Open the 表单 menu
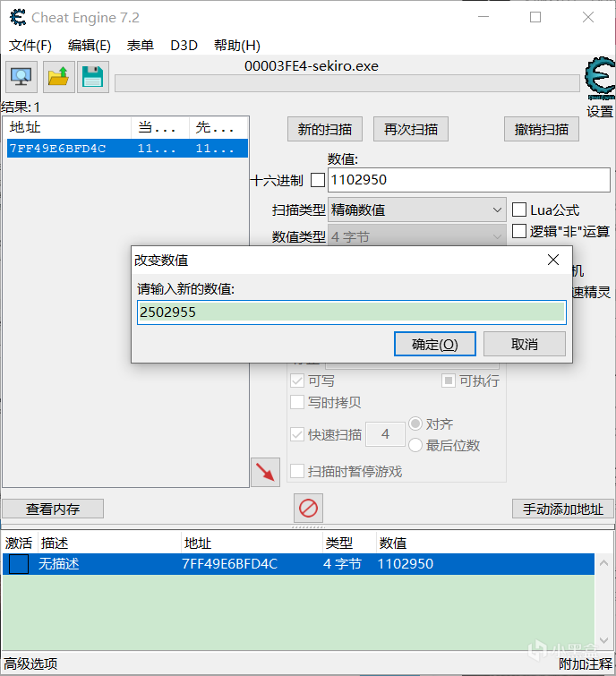 [141, 46]
